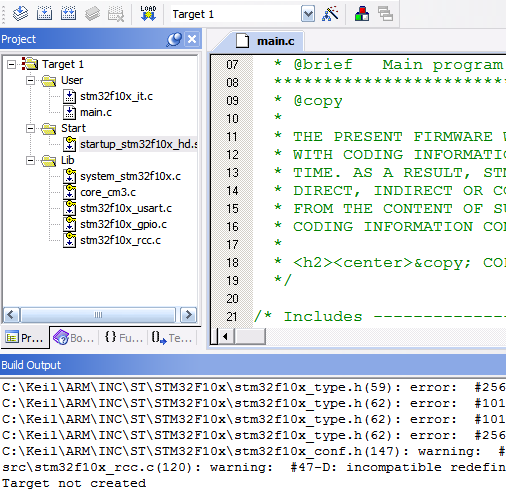The image size is (506, 496).
Task: Click project tree scroll left arrow
Action: 12,315
